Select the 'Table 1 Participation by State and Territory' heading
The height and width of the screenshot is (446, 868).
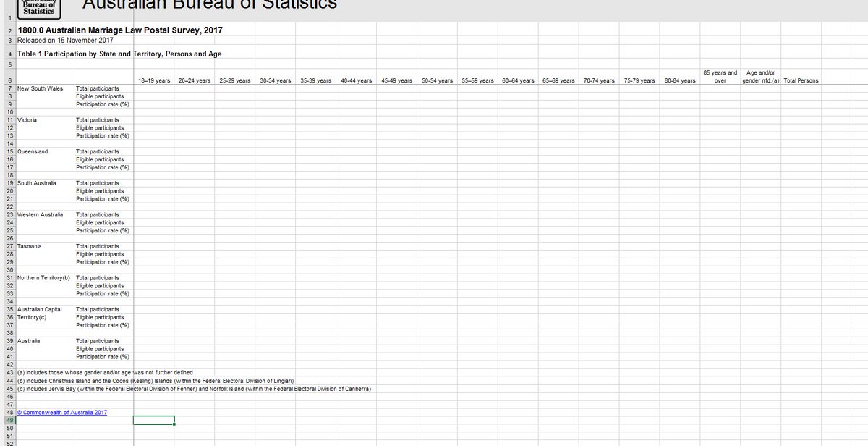point(119,54)
